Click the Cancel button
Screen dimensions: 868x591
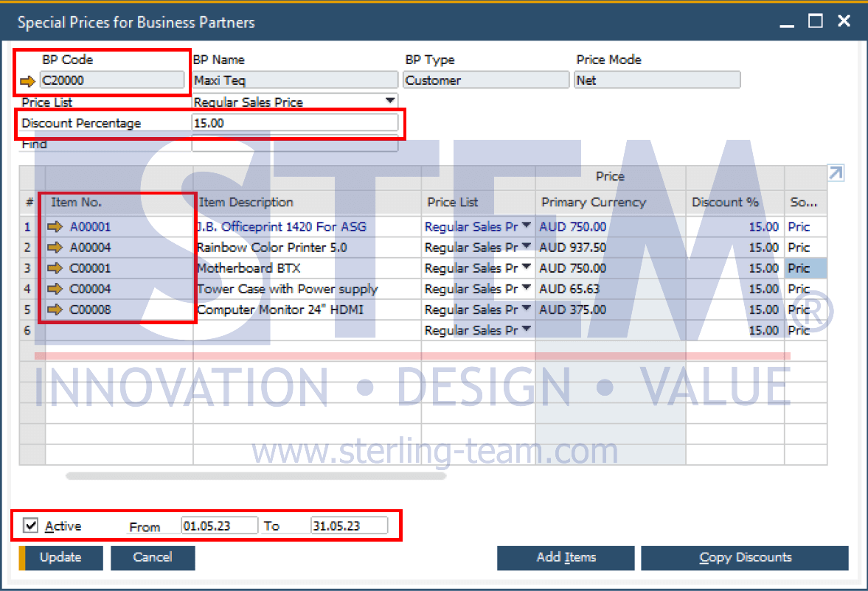pyautogui.click(x=153, y=558)
